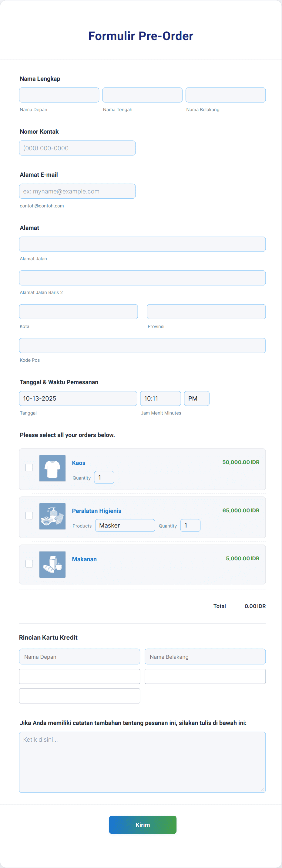282x868 pixels.
Task: Click the Makanan product title
Action: point(84,559)
